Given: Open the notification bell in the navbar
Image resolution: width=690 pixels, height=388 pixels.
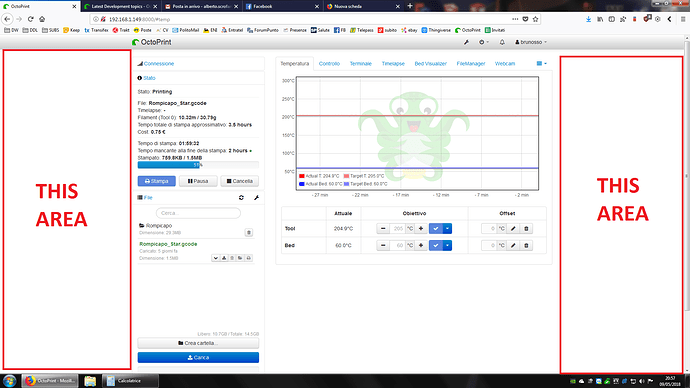Looking at the screenshot, I should pyautogui.click(x=502, y=42).
